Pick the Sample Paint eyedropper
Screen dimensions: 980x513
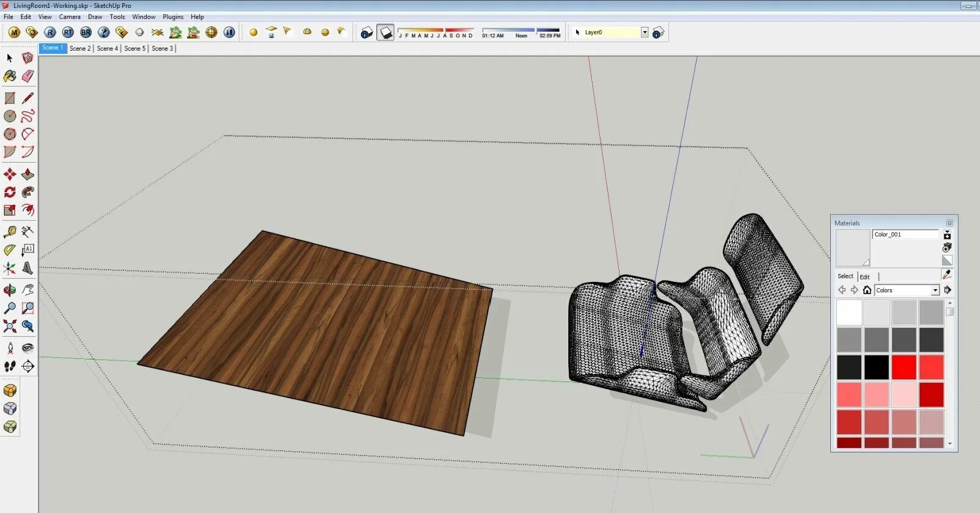[948, 275]
